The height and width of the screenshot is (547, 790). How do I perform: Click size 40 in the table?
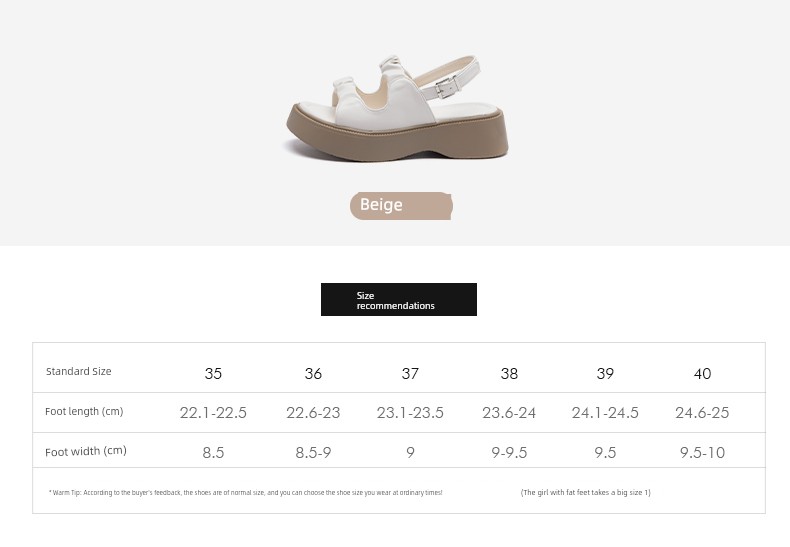click(702, 374)
